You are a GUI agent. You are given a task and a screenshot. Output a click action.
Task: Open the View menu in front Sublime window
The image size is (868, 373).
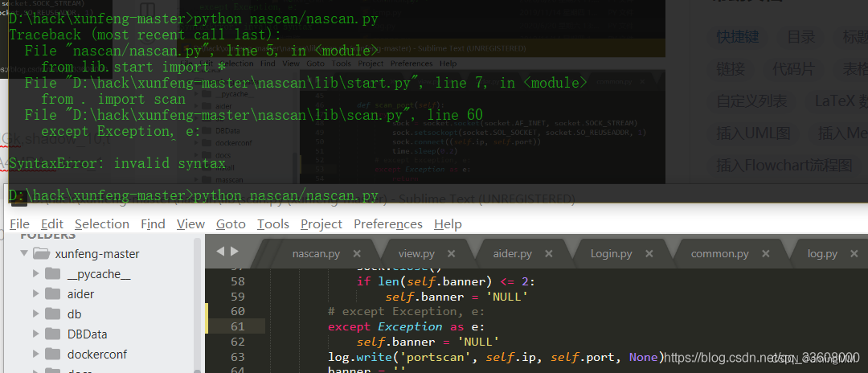tap(190, 224)
